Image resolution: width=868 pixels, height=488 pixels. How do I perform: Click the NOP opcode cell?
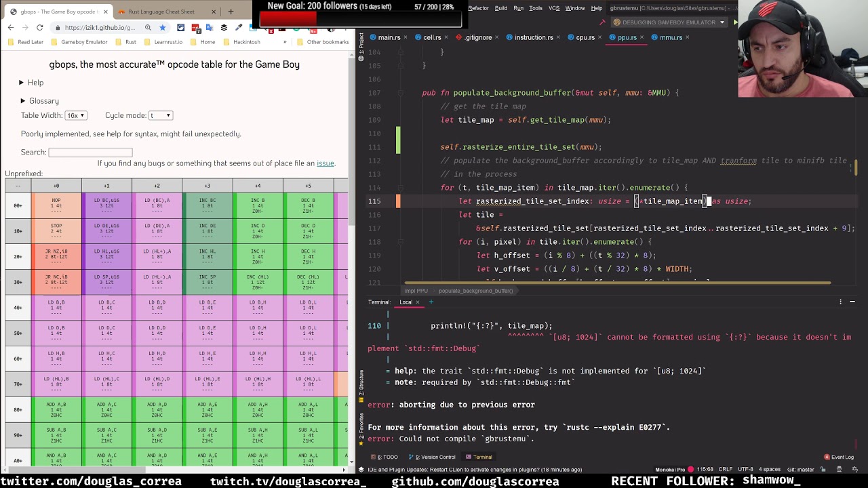tap(56, 205)
